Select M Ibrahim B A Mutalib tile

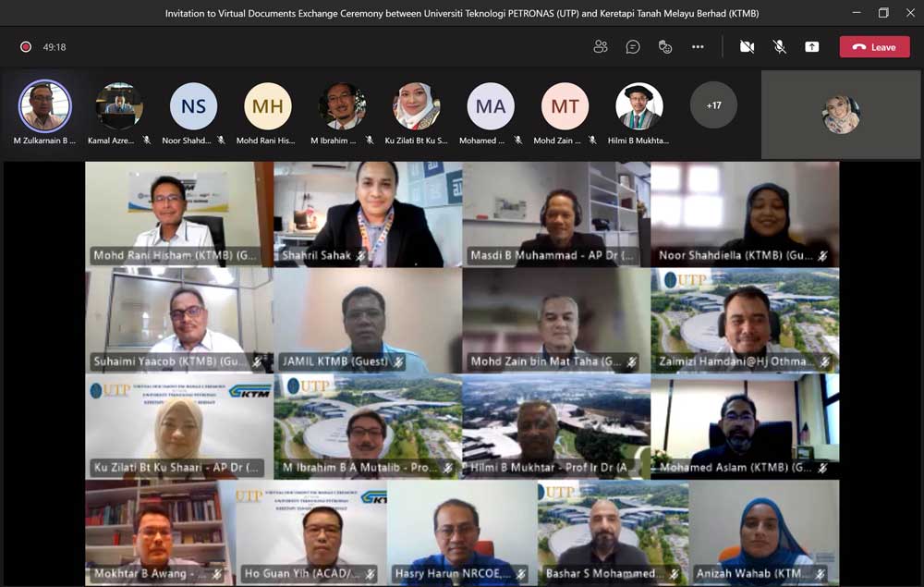click(368, 427)
